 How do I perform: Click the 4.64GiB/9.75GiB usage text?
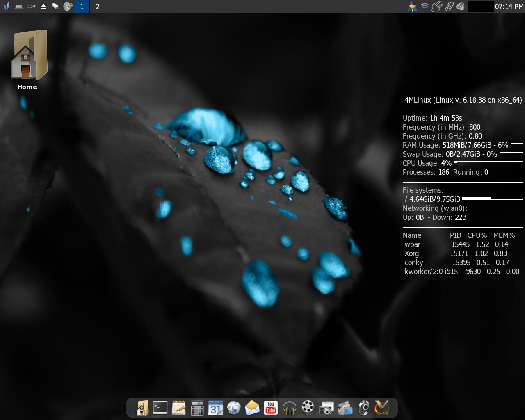[x=435, y=199]
